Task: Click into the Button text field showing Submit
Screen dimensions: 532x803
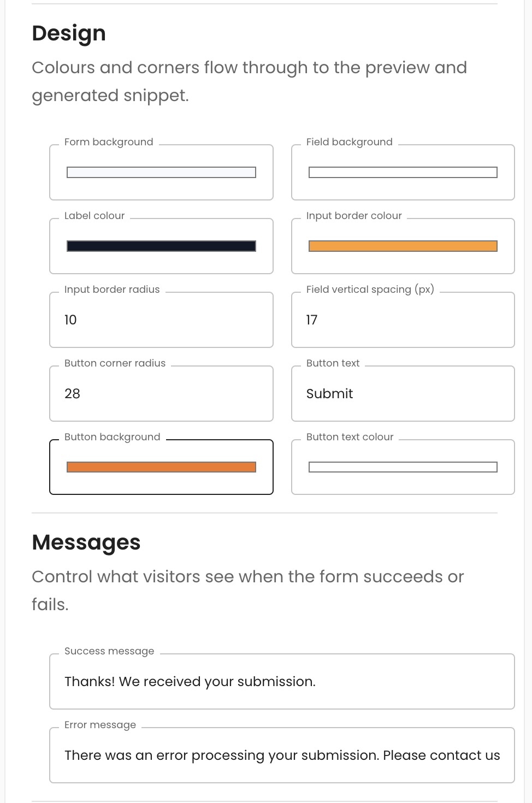Action: [403, 394]
